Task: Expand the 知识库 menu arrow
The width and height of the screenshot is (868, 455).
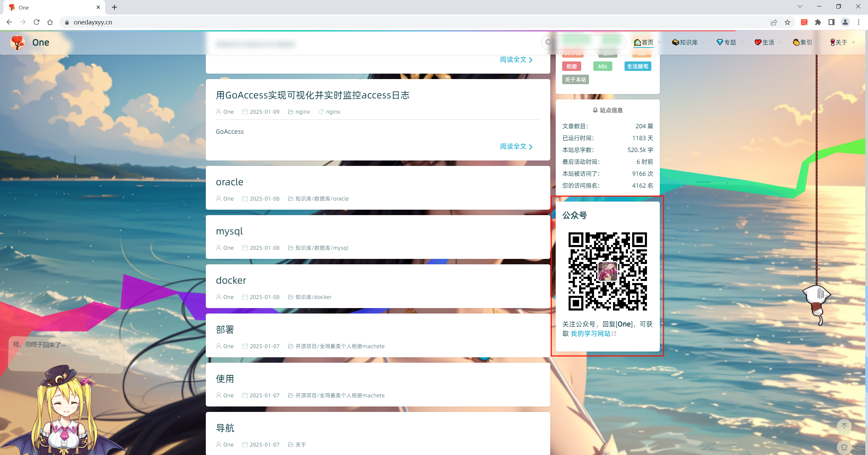Action: (704, 42)
